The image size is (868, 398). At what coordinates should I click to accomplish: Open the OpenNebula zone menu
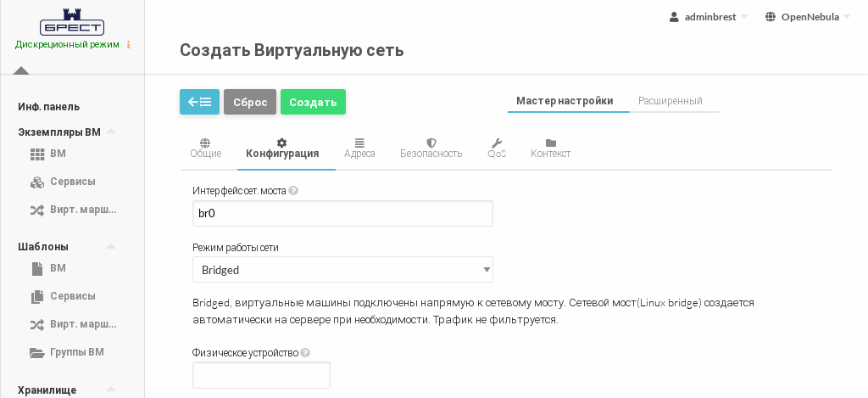(x=808, y=17)
